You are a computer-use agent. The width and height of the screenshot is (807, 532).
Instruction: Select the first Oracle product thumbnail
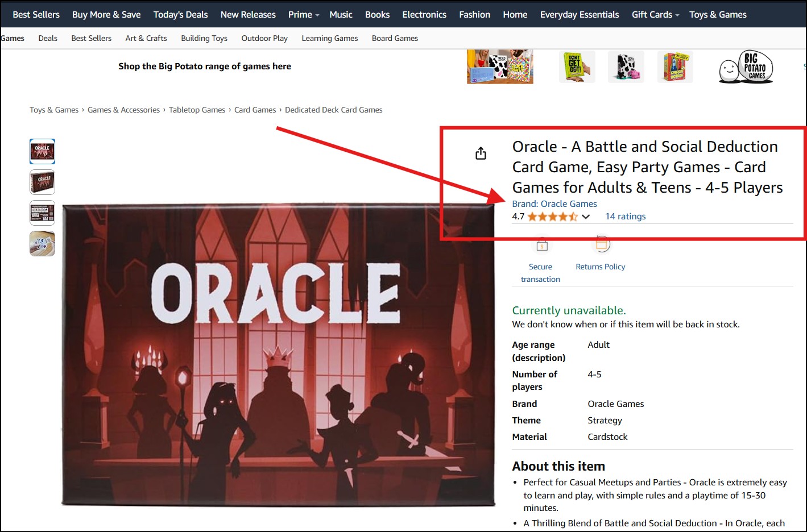pyautogui.click(x=42, y=152)
